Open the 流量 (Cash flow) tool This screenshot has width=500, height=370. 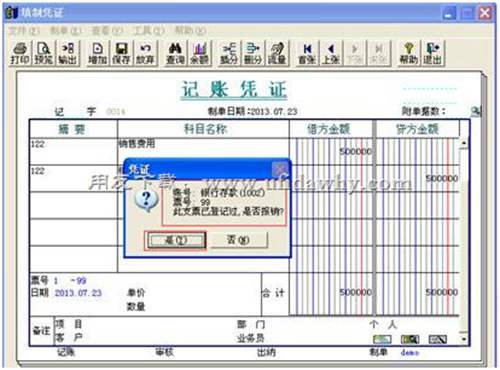pyautogui.click(x=277, y=53)
